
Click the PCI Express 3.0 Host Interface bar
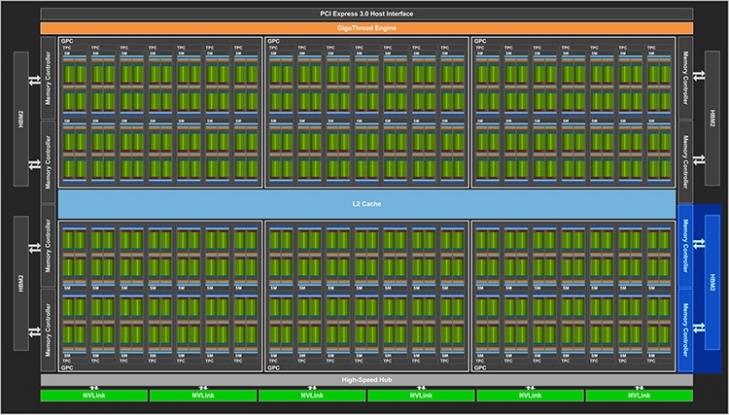[x=364, y=13]
